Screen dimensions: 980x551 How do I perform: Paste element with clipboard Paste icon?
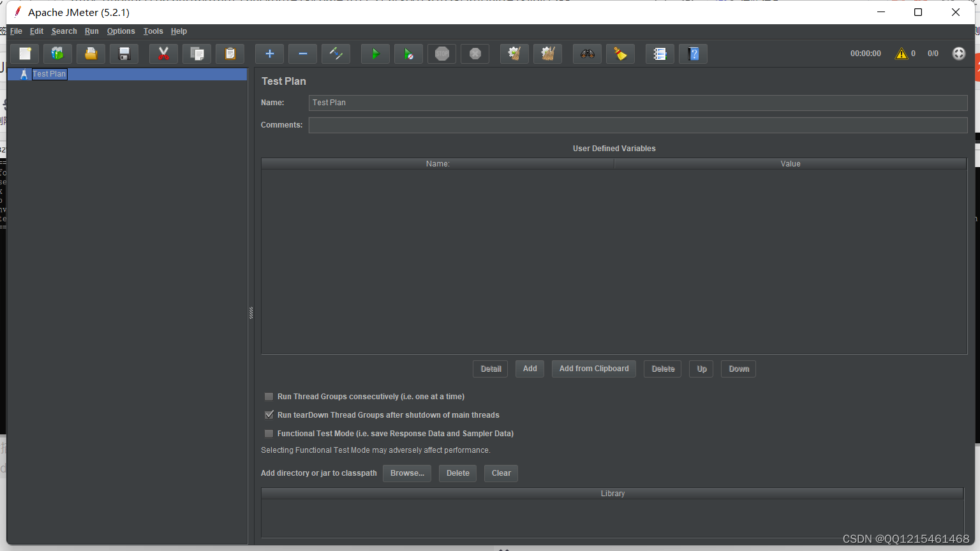[x=230, y=54]
